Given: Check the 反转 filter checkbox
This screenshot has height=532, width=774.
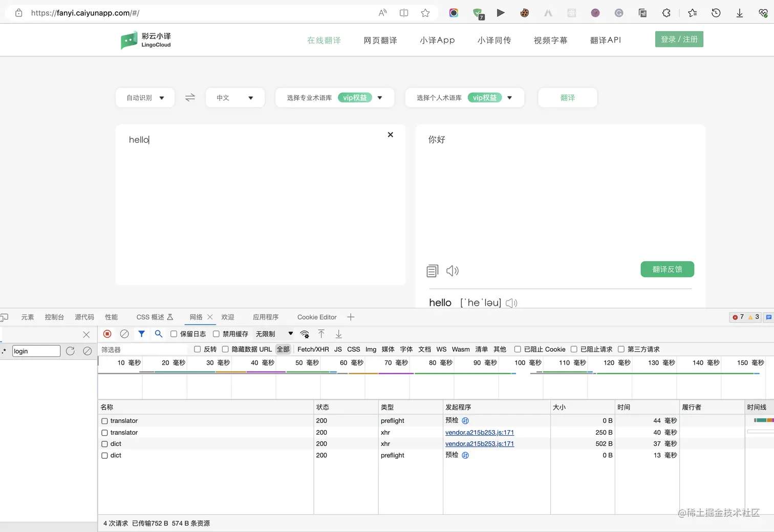Looking at the screenshot, I should [198, 349].
